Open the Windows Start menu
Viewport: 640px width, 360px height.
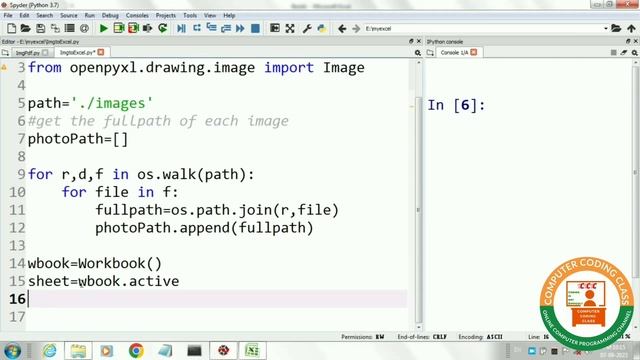(12, 351)
